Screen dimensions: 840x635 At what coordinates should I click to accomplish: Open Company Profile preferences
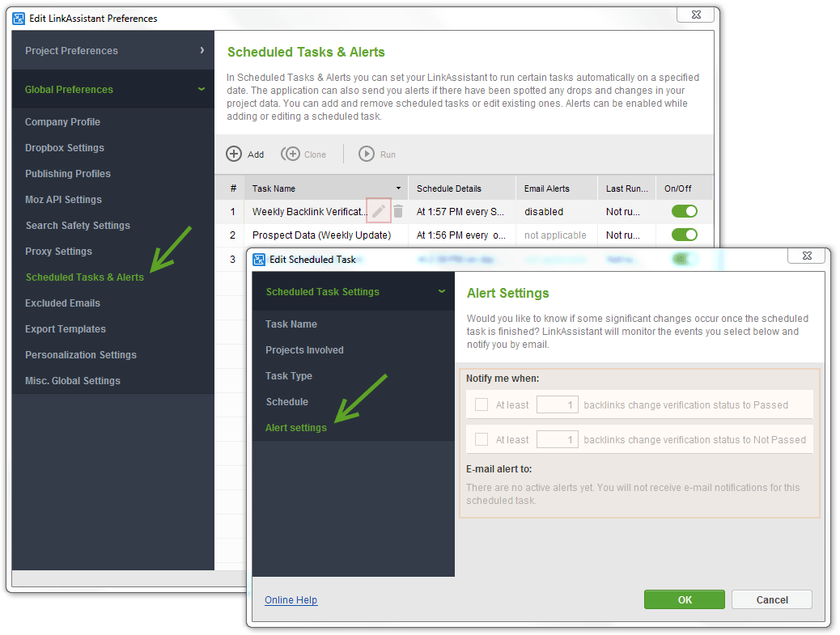click(x=62, y=122)
